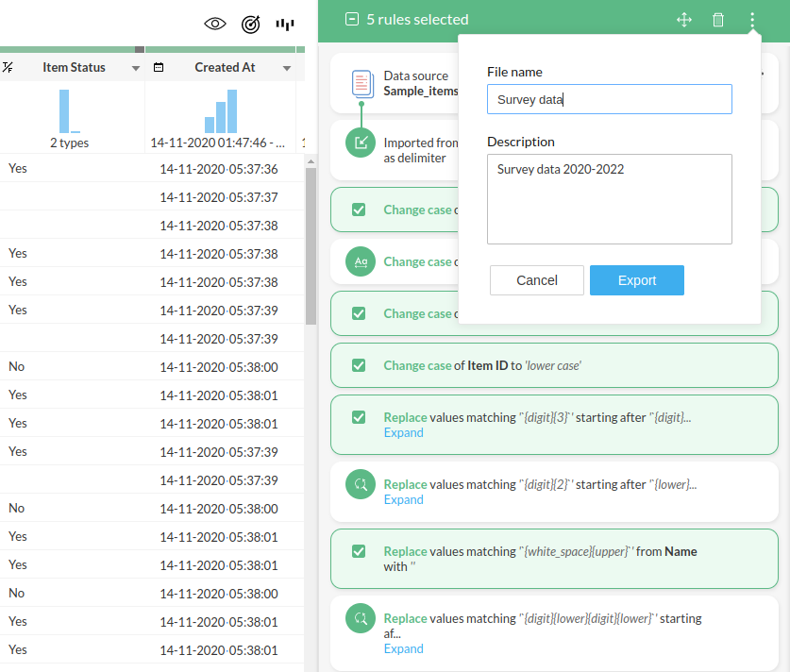Open the Item Status column dropdown
790x672 pixels.
(x=135, y=68)
